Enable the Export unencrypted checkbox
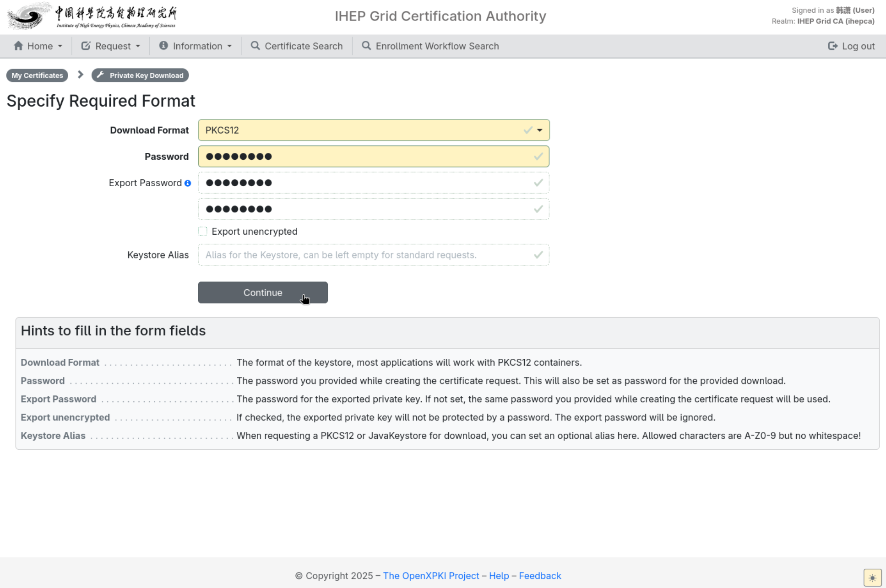Screen dimensions: 886x588 [x=202, y=231]
